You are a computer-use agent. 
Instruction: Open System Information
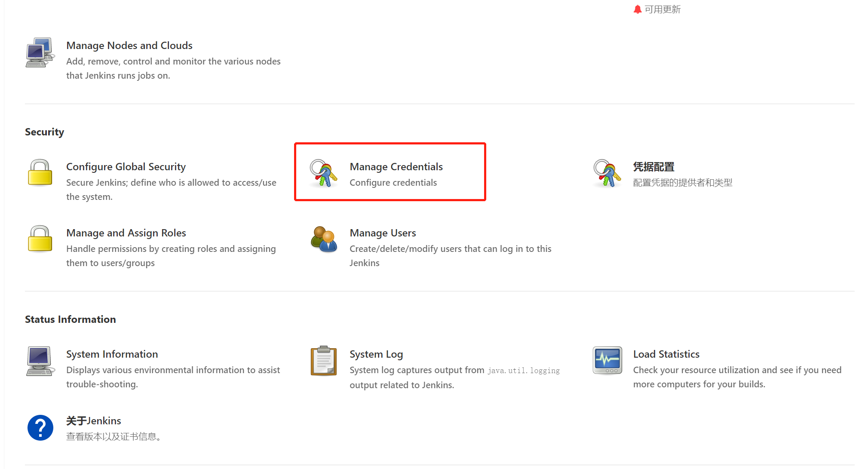coord(112,354)
